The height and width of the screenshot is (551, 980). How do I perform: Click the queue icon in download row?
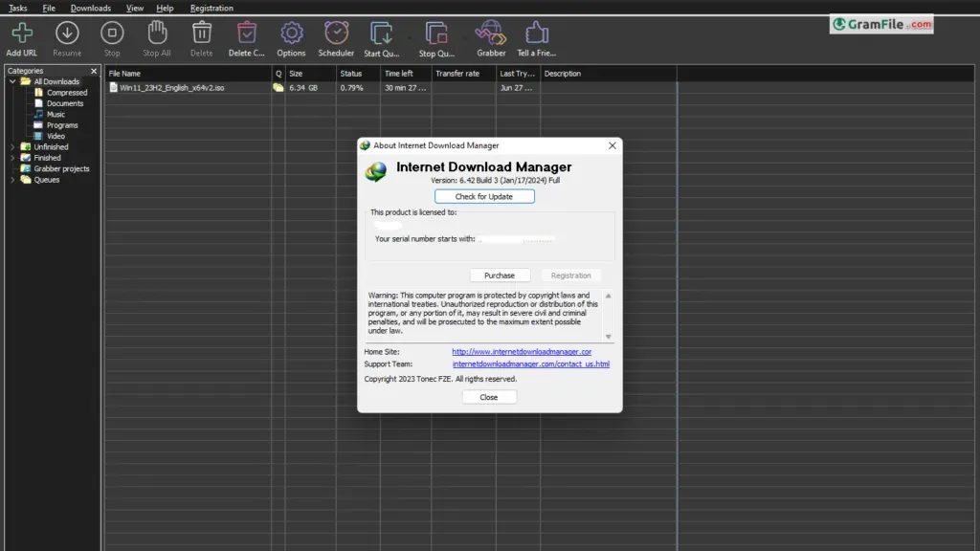click(278, 88)
